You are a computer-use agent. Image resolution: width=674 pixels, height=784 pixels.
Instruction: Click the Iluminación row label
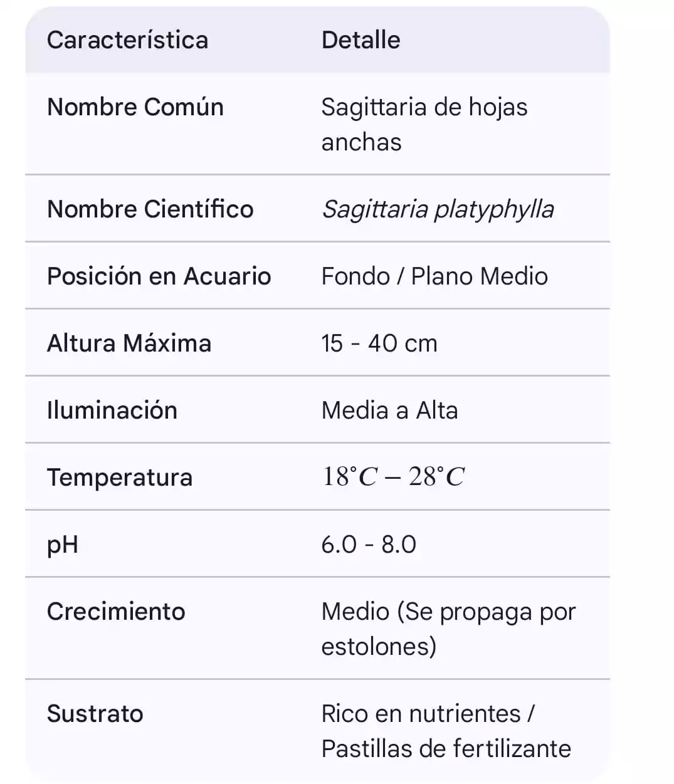112,410
